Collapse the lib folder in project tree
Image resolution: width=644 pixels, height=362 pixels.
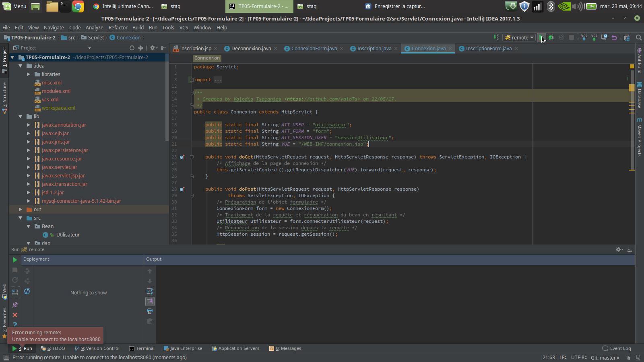20,117
